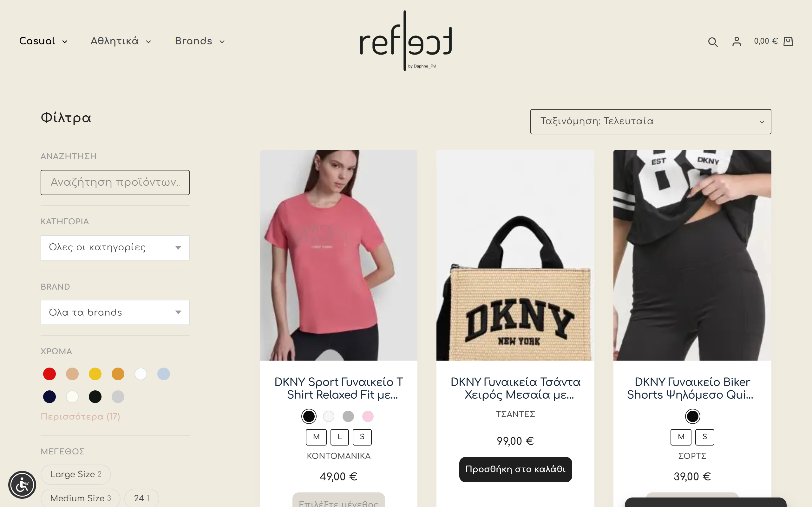
Task: Open the shopping bag cart icon
Action: tap(788, 41)
